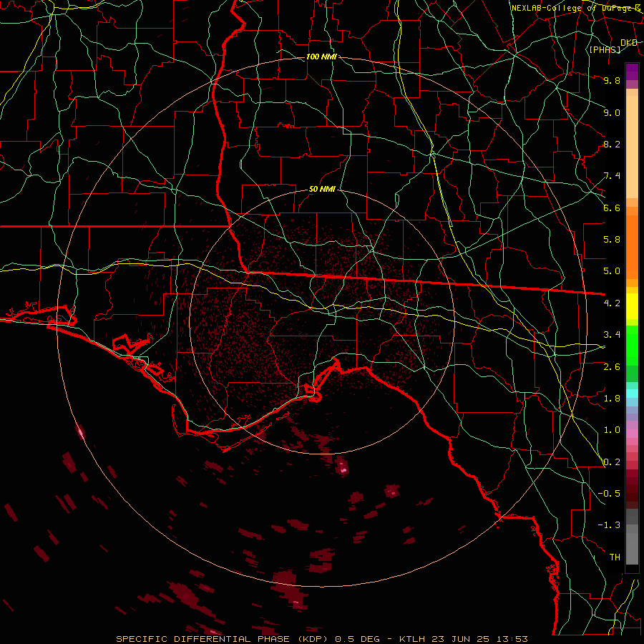Click the 50 NMI range ring label
Screen dimensions: 644x644
323,190
